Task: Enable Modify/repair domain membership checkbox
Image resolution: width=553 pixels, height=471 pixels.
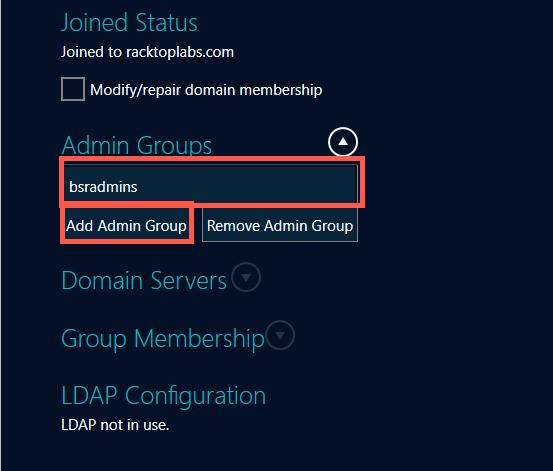Action: (x=73, y=89)
